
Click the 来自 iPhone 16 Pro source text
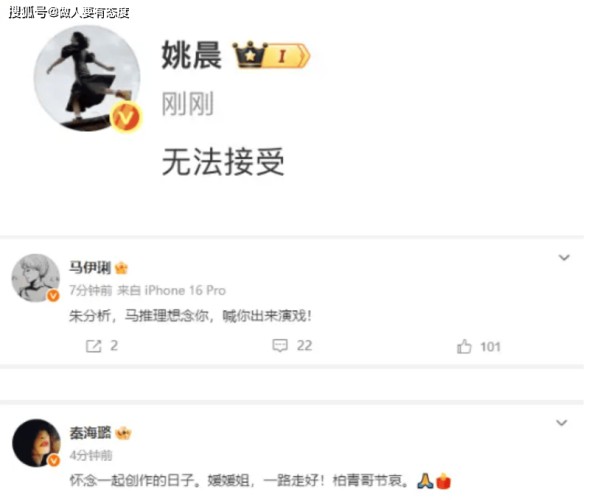pos(171,291)
